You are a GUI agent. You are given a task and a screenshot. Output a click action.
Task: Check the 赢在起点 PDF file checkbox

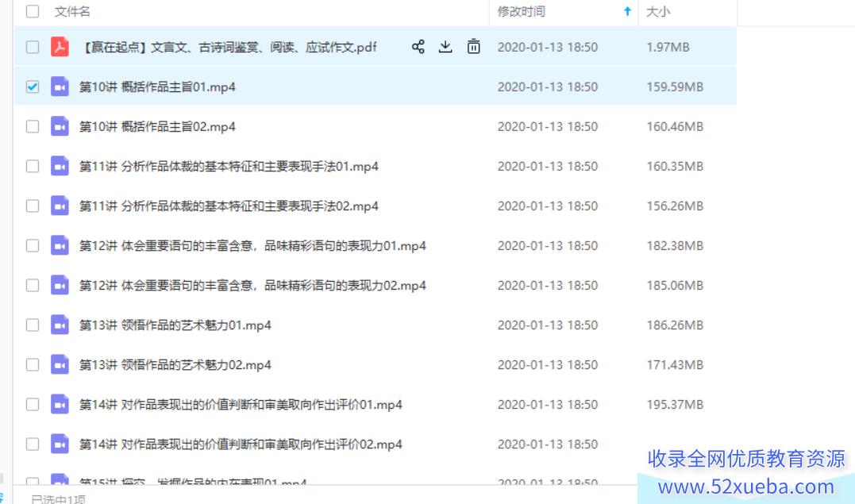click(x=33, y=47)
